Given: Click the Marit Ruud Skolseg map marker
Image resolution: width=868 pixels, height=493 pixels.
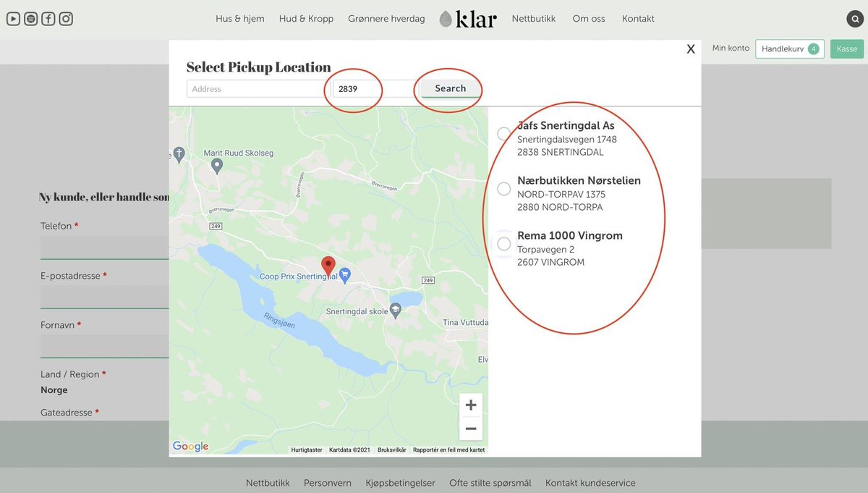Looking at the screenshot, I should pyautogui.click(x=216, y=166).
